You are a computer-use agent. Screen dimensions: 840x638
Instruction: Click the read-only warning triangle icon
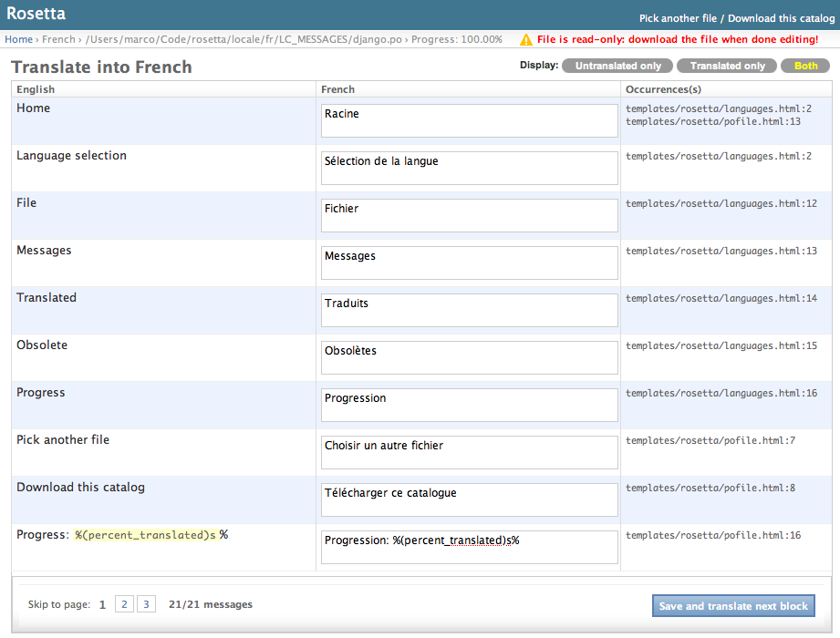click(x=526, y=40)
